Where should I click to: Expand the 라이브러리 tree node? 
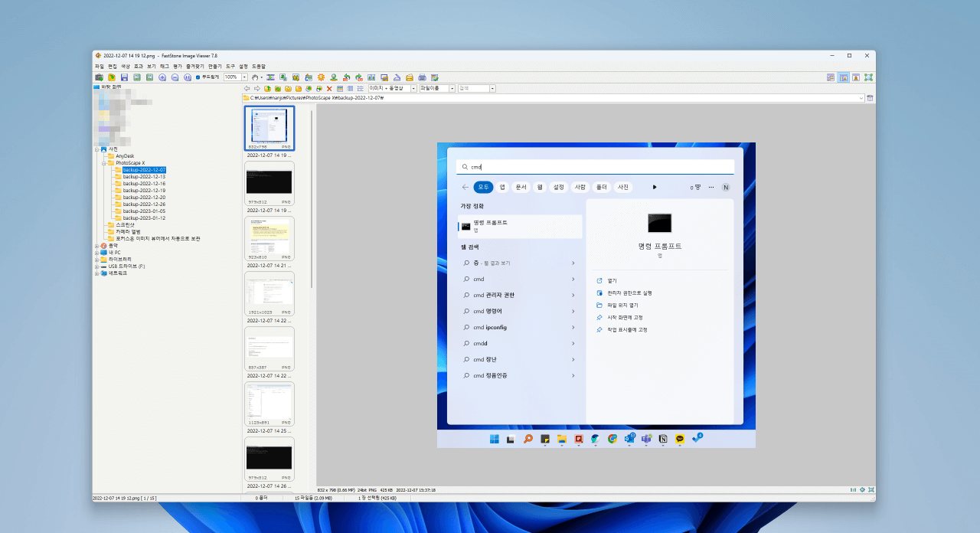tap(96, 259)
